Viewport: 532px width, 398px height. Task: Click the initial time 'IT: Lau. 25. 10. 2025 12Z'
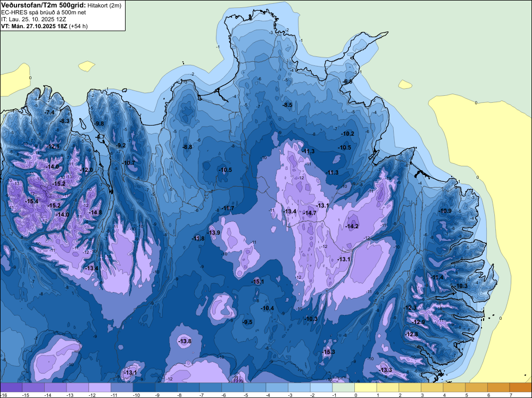[32, 19]
